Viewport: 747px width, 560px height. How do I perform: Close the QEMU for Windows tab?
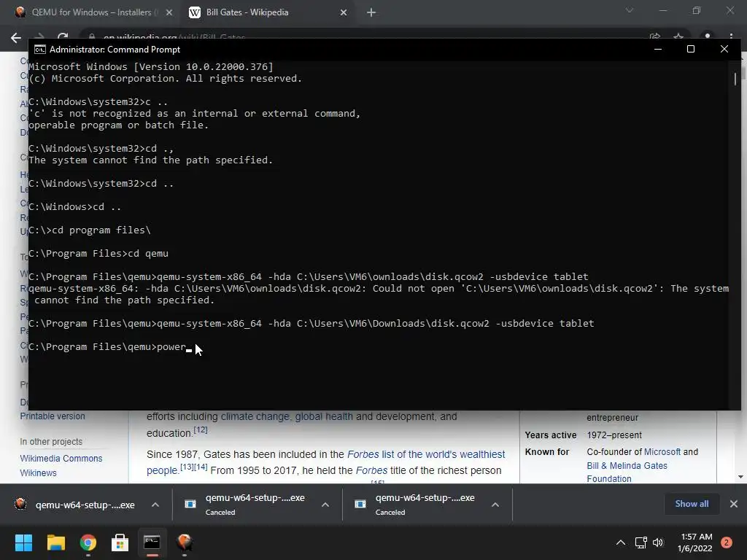click(169, 13)
